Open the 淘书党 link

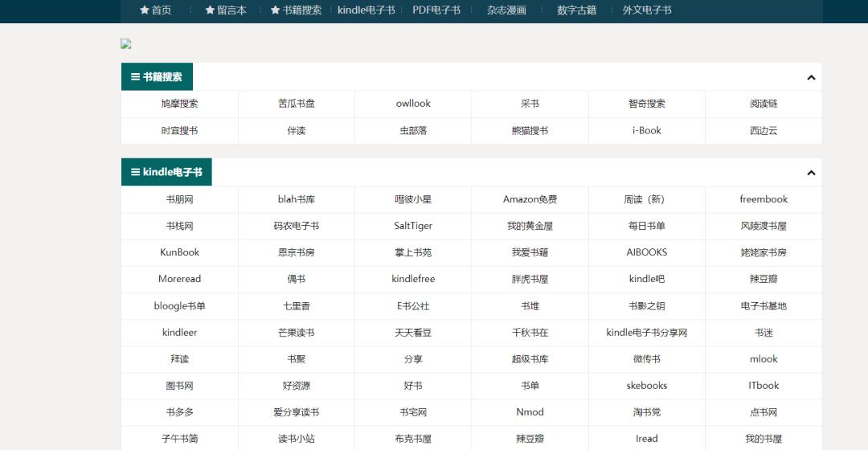[x=646, y=412]
